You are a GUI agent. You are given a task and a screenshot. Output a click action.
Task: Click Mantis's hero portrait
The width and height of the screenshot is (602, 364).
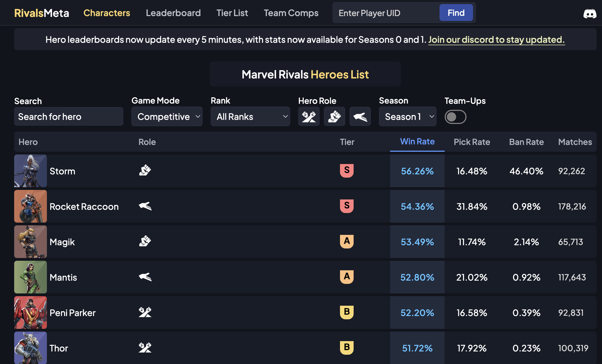tap(30, 277)
